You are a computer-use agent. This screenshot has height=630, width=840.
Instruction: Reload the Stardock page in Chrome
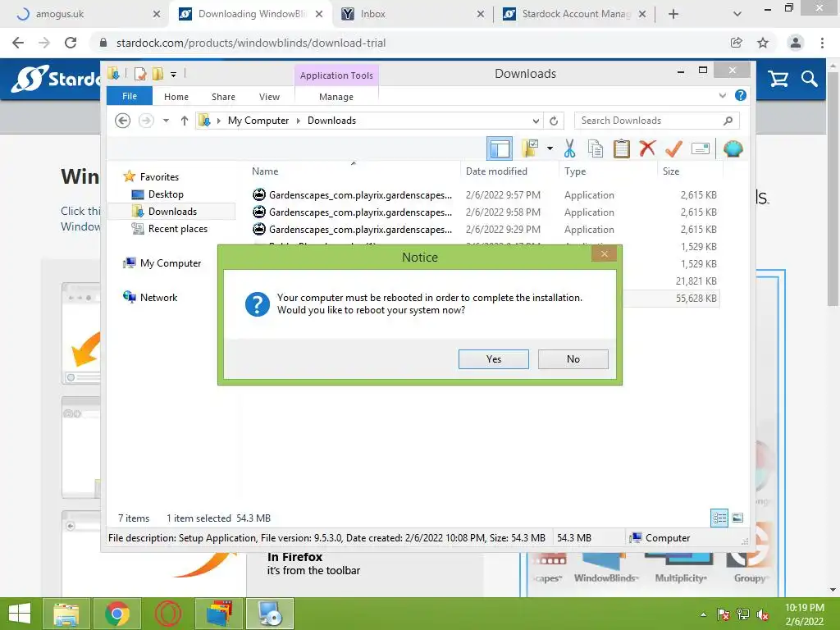coord(71,43)
